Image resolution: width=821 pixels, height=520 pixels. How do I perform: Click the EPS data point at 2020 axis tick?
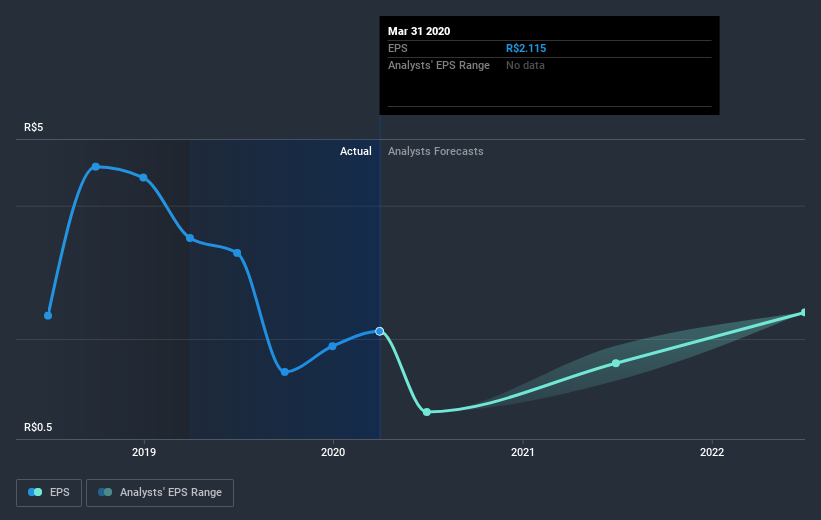click(x=332, y=346)
